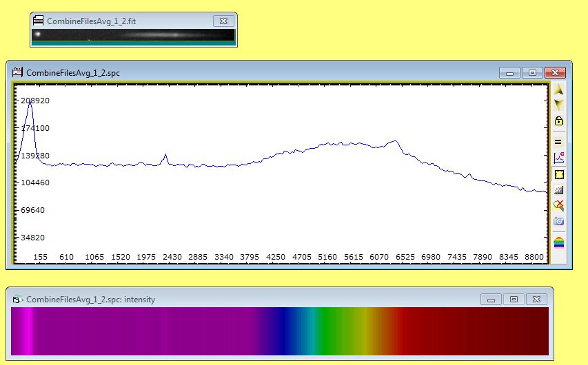This screenshot has height=365, width=588.
Task: Click the down arrow icon in the spectrum toolbar
Action: [x=559, y=105]
